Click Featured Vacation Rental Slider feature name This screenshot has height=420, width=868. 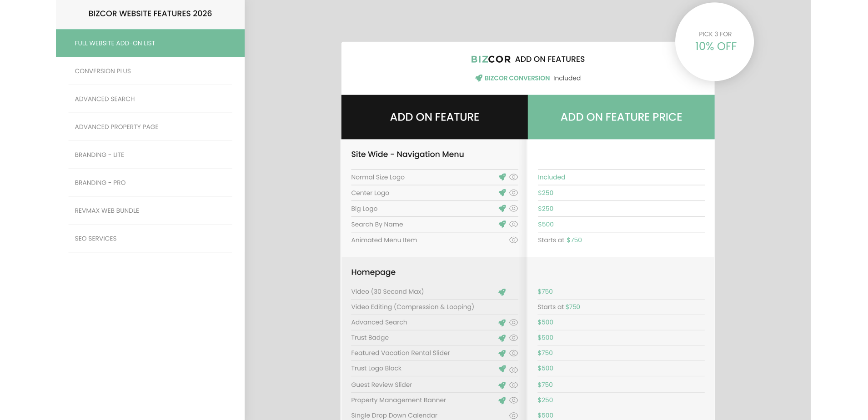click(x=401, y=353)
